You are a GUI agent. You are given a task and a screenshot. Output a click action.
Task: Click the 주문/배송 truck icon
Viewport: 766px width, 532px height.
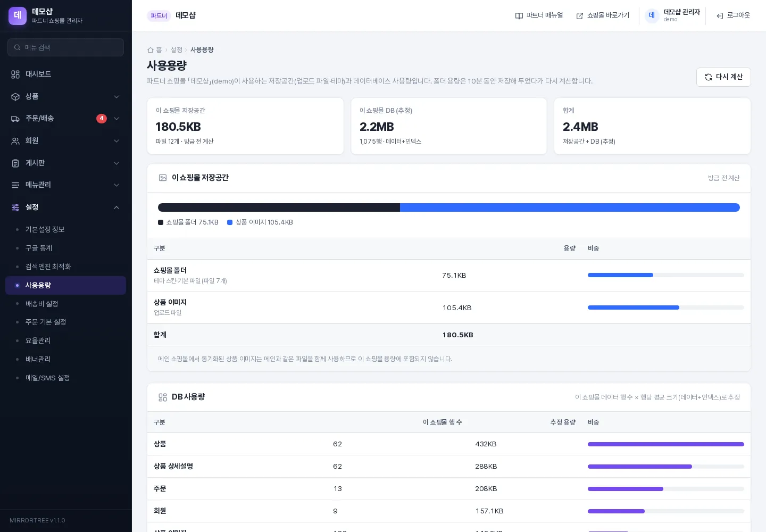[x=15, y=119]
